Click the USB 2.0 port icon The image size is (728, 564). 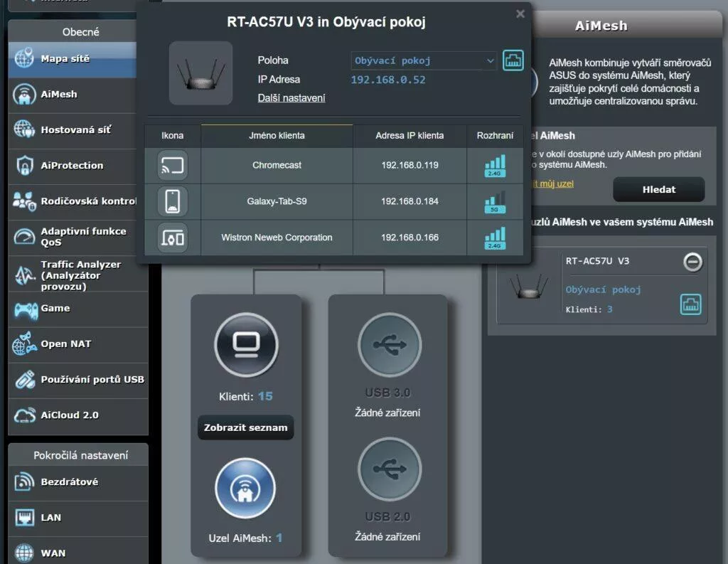tap(390, 469)
